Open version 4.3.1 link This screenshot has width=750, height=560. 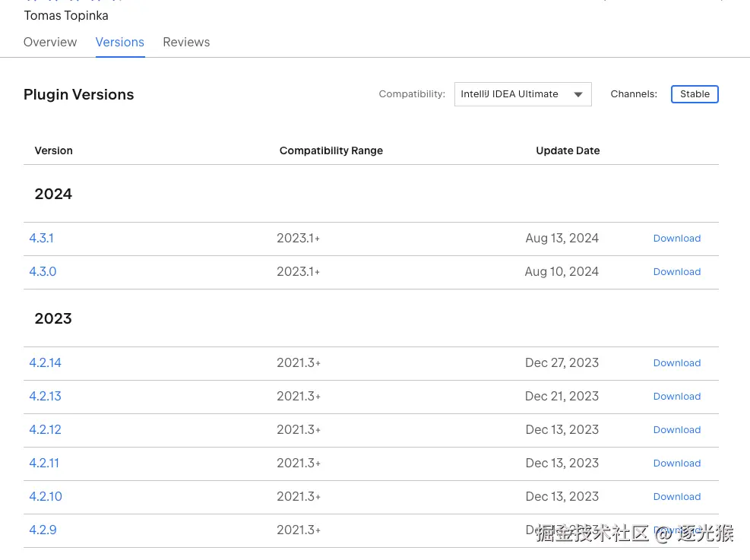coord(42,238)
